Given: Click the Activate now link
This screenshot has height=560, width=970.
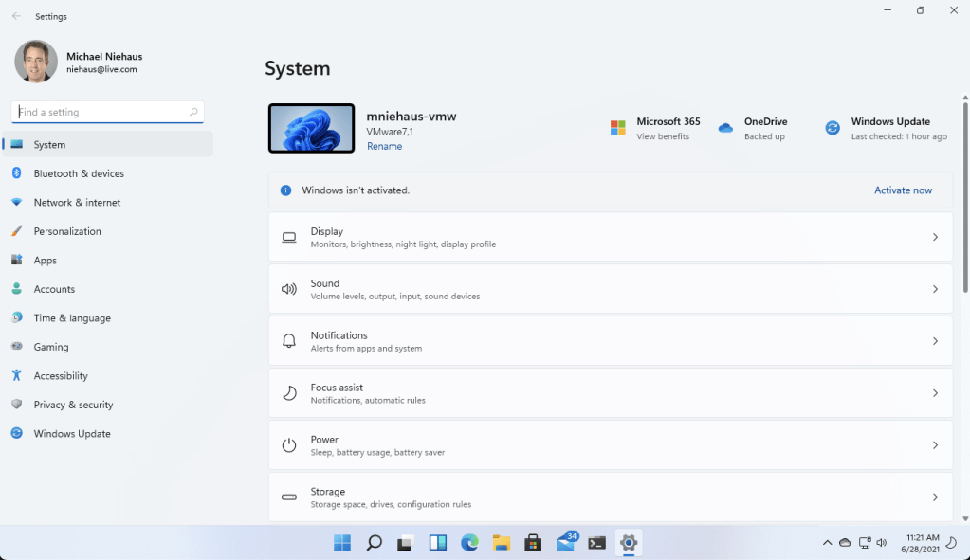Looking at the screenshot, I should 903,190.
